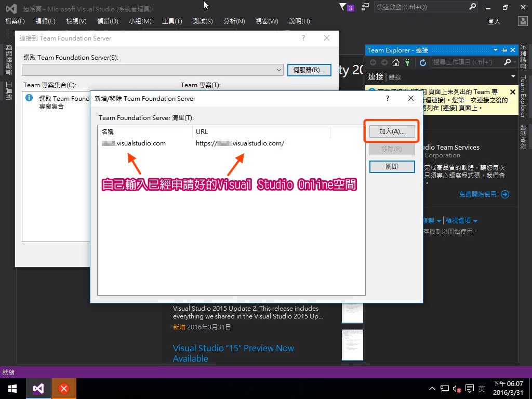The image size is (532, 399).
Task: Open the 編輯(E) menu
Action: 46,21
